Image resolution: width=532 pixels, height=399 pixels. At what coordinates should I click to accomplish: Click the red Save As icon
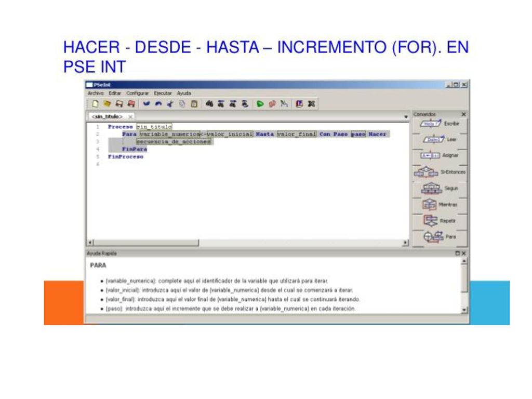click(x=131, y=104)
